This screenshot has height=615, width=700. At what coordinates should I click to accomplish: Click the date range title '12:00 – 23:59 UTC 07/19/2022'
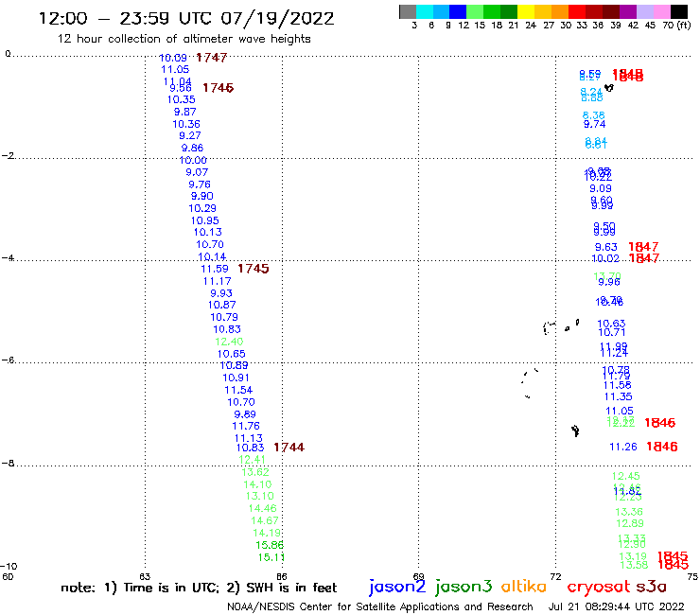pos(186,19)
